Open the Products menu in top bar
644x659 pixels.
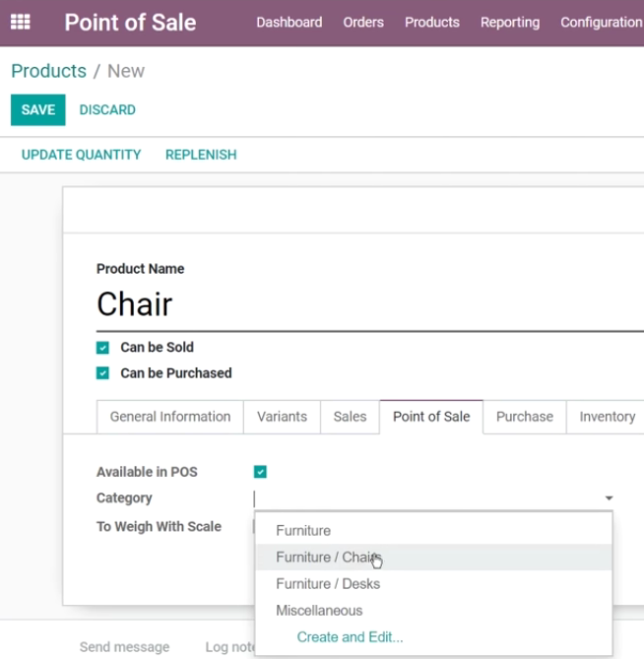tap(432, 23)
